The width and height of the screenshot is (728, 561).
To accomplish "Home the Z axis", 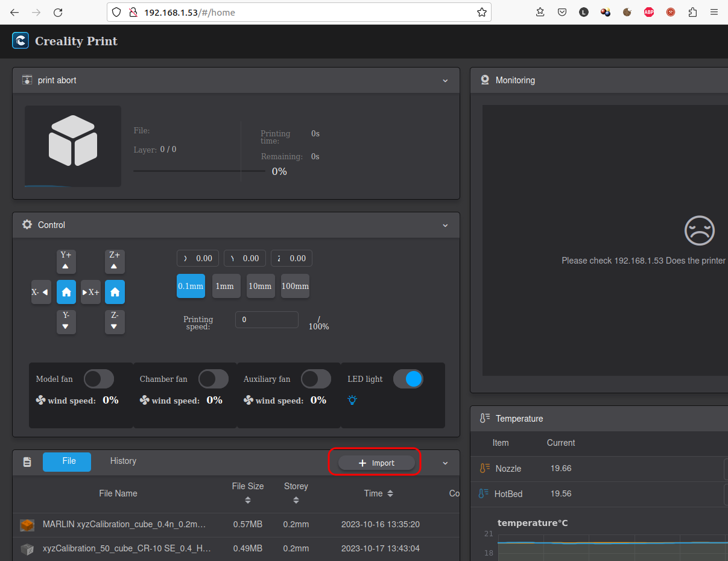I will click(x=115, y=292).
